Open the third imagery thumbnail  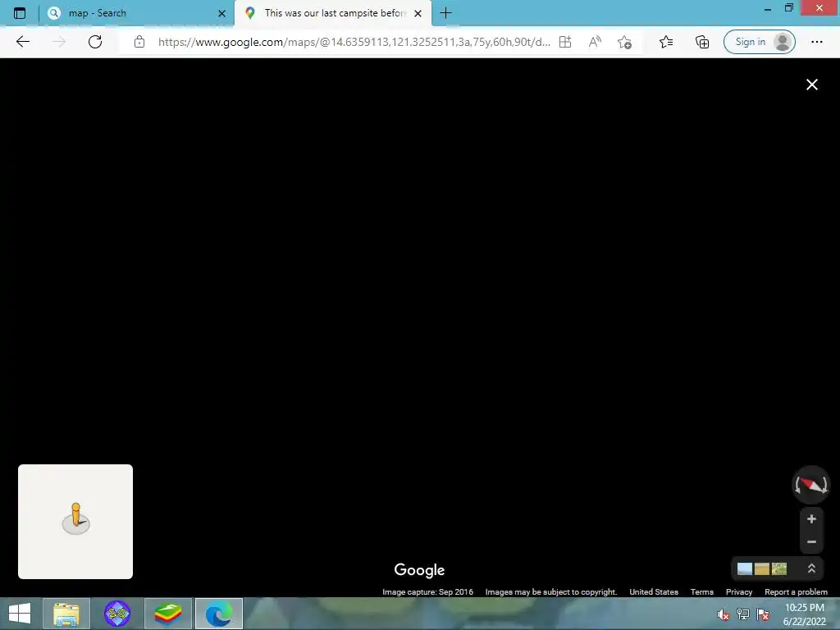779,569
